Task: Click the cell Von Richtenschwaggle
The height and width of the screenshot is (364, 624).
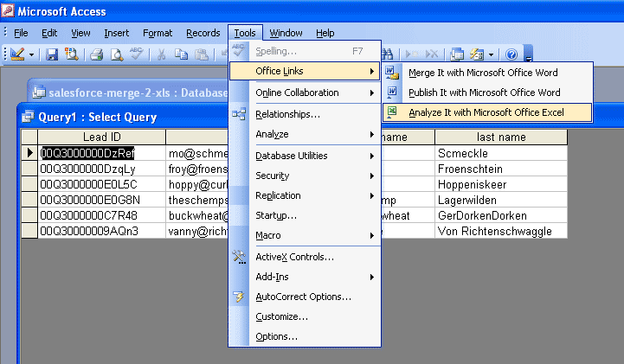Action: pos(501,231)
